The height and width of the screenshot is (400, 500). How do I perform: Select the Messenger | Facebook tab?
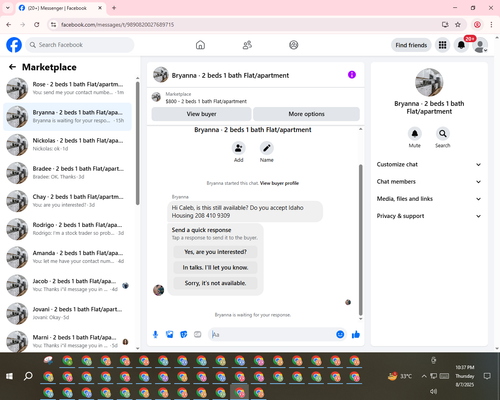(61, 8)
